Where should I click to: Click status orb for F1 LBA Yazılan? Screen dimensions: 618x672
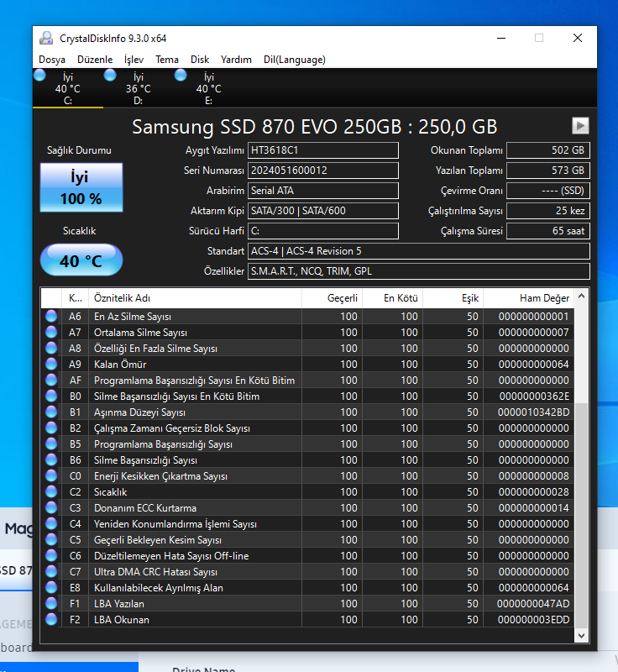point(51,603)
